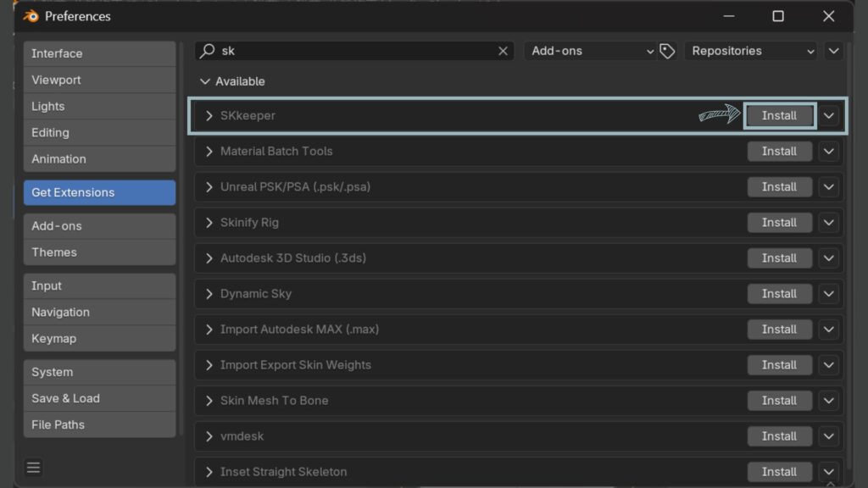Open the Repositories dropdown

point(751,51)
